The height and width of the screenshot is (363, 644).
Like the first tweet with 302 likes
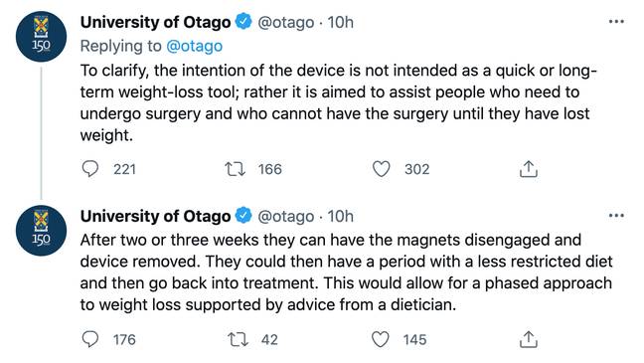[x=381, y=169]
